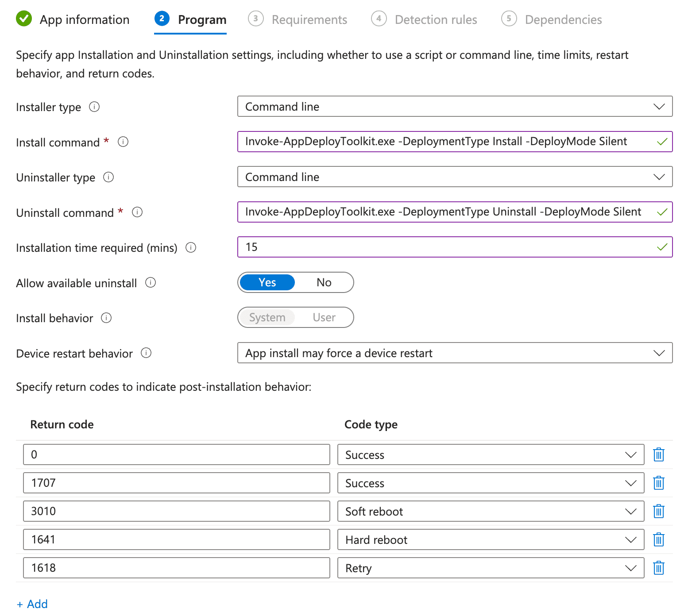Open code type dropdown for return code 1707

click(491, 483)
